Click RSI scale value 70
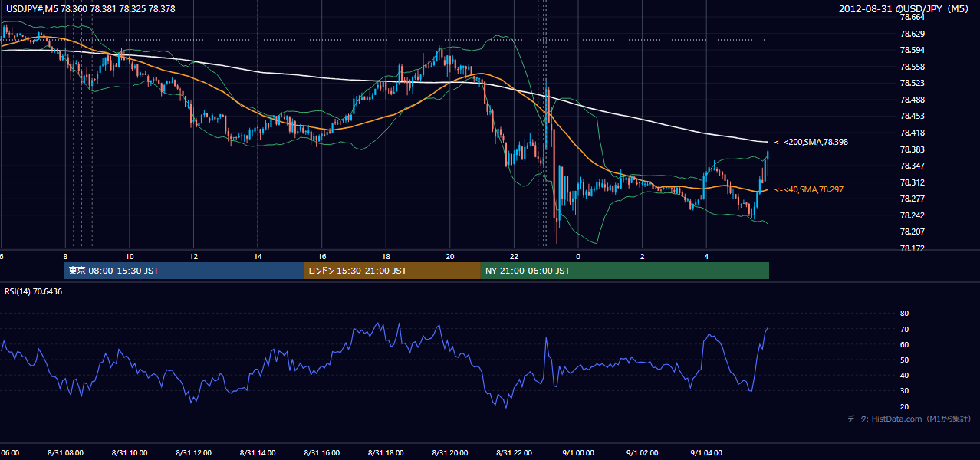This screenshot has height=460, width=980. 904,329
